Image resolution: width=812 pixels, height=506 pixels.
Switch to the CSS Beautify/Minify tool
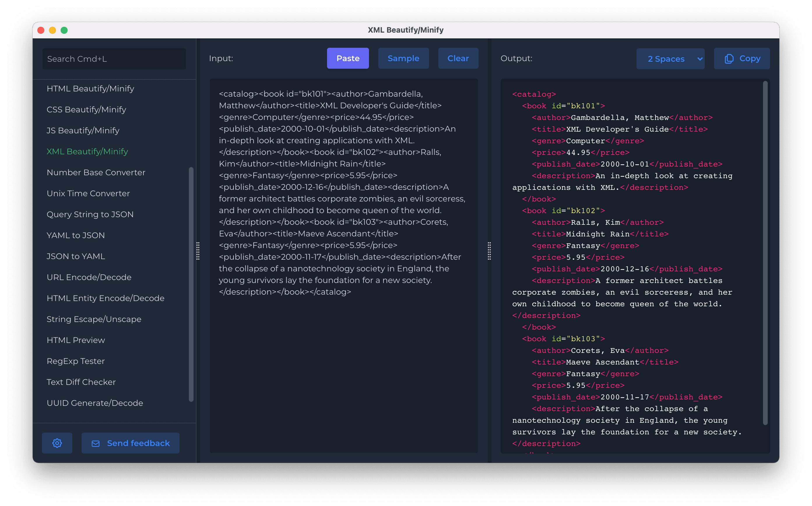(x=86, y=109)
